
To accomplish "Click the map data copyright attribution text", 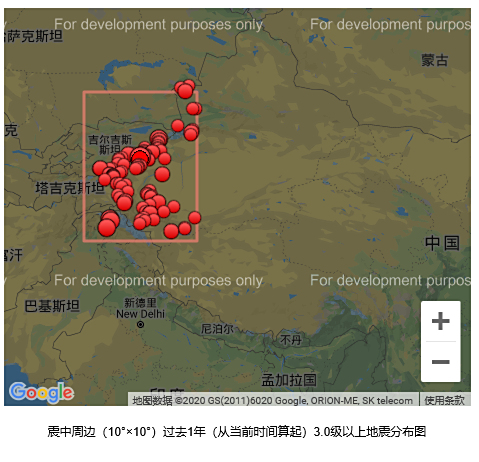I will (x=272, y=400).
